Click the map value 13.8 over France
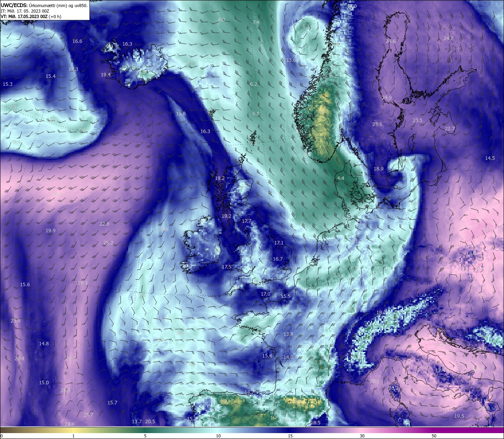 [288, 334]
